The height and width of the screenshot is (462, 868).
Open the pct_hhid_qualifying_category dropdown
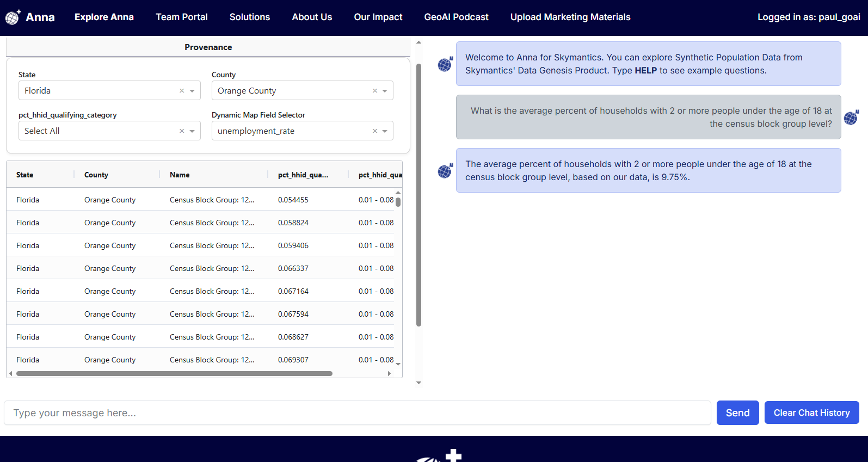(x=192, y=131)
